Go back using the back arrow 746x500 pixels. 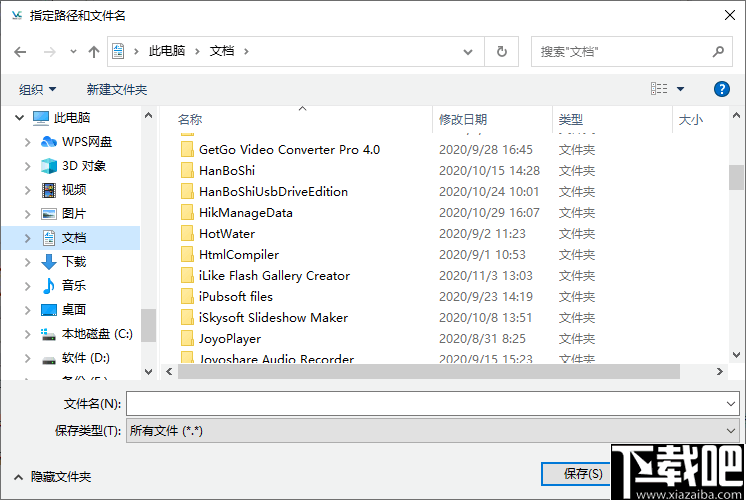tap(20, 51)
